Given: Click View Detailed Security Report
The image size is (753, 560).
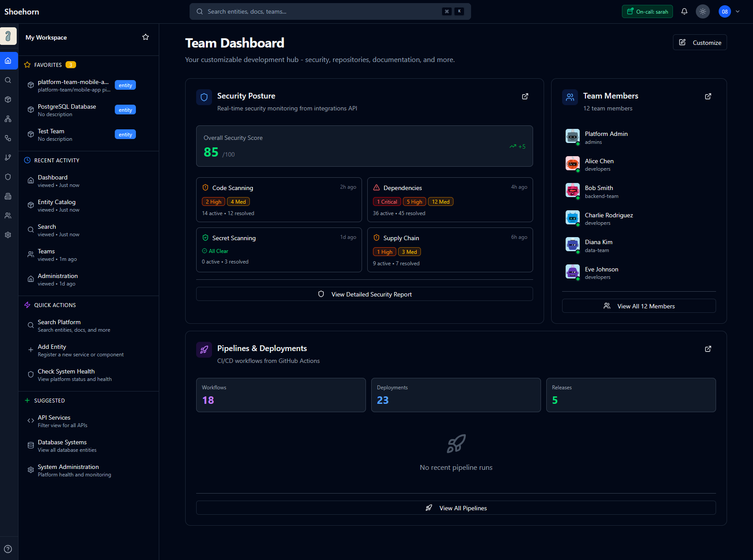Looking at the screenshot, I should pos(364,294).
